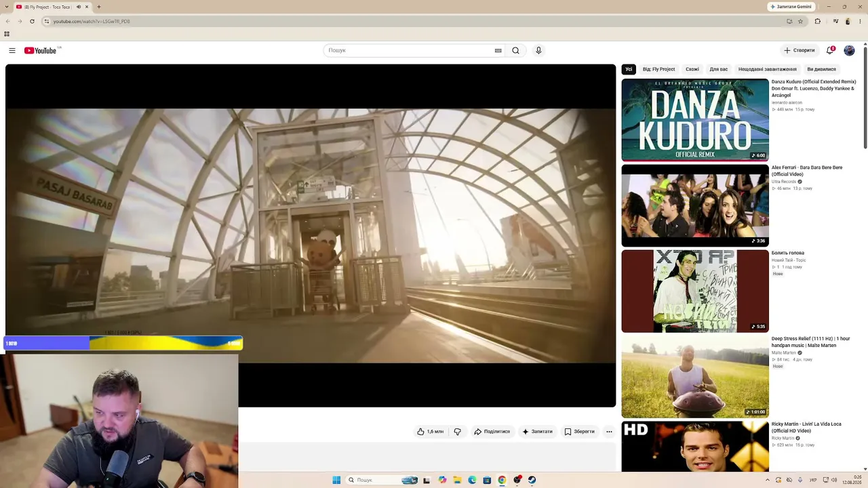This screenshot has height=488, width=868.
Task: Open the Chrome three-dot menu
Action: coord(861,21)
